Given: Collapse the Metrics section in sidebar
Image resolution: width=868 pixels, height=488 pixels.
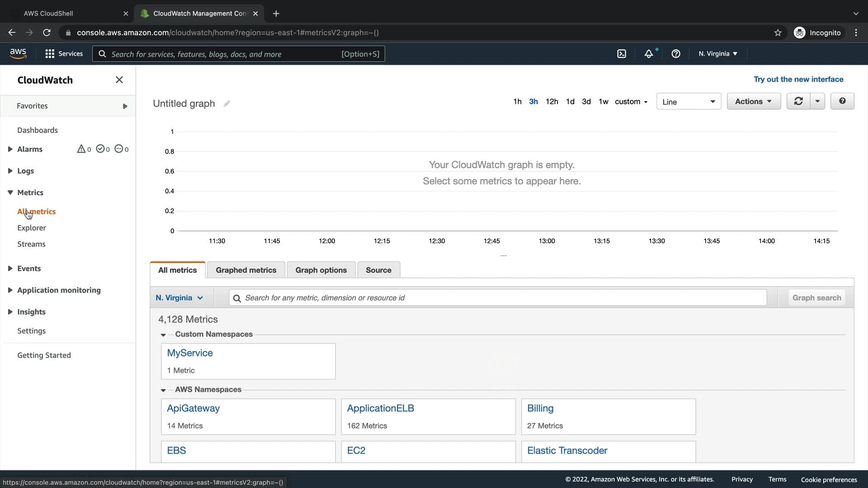Looking at the screenshot, I should pyautogui.click(x=10, y=192).
